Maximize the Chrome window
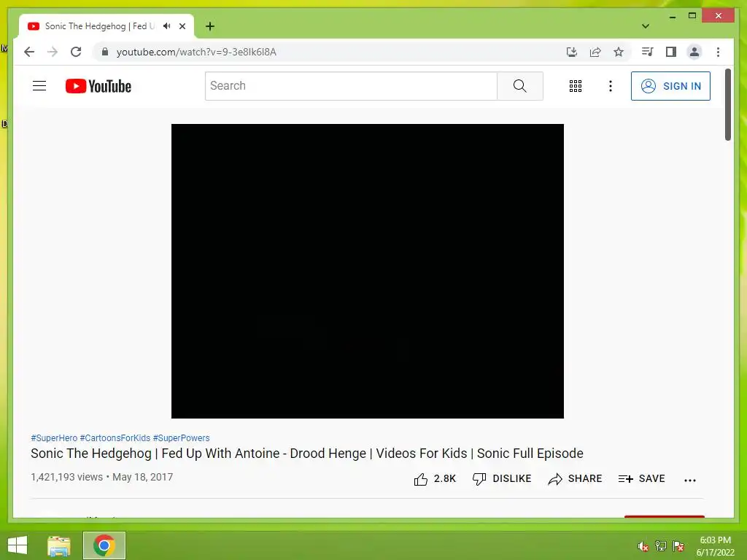747x560 pixels. click(x=692, y=16)
